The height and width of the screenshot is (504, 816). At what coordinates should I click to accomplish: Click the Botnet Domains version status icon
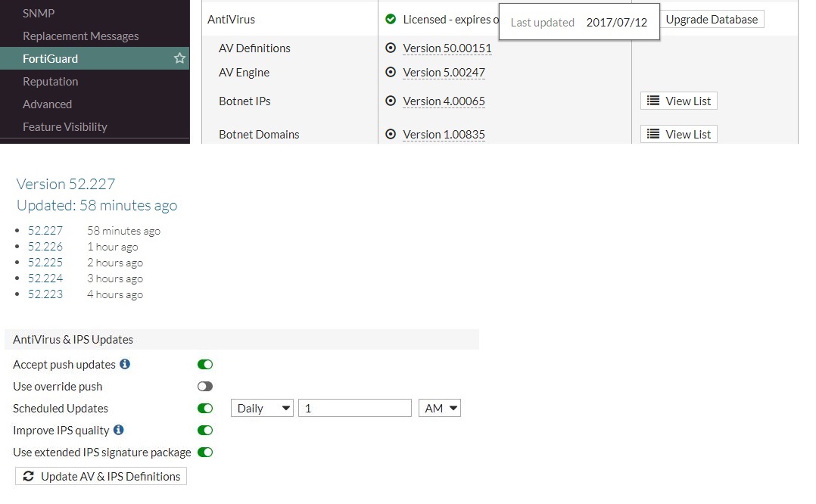[x=391, y=134]
